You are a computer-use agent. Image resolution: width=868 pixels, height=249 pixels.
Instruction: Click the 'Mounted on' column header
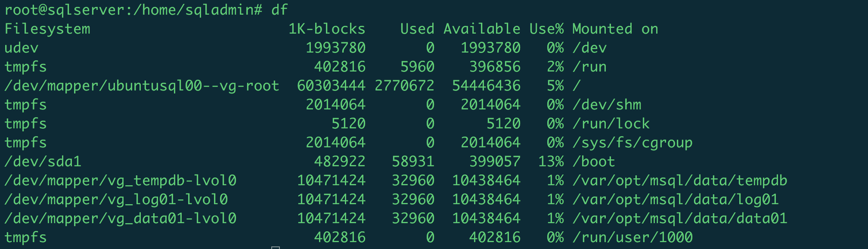(x=615, y=29)
